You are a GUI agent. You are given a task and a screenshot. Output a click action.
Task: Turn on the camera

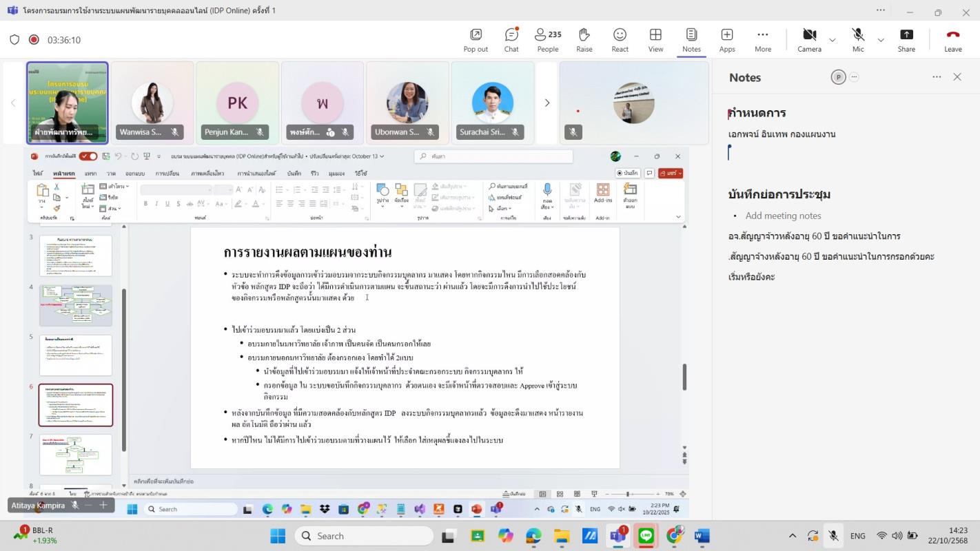(809, 40)
